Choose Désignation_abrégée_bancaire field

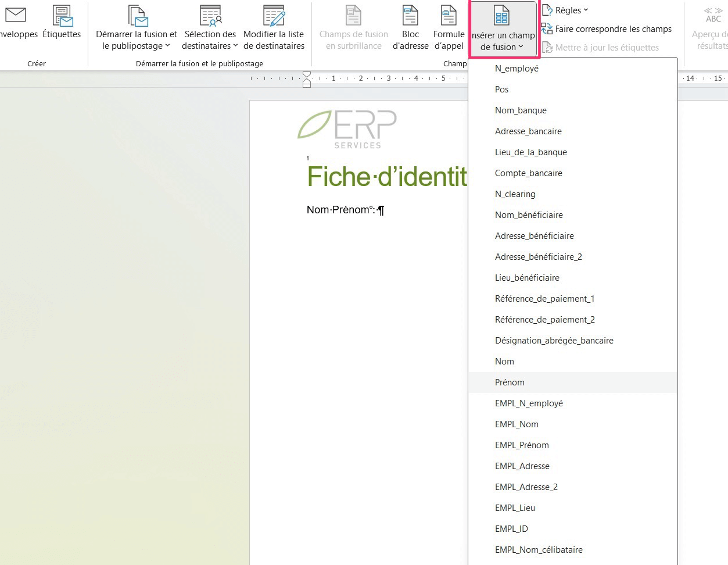point(554,341)
